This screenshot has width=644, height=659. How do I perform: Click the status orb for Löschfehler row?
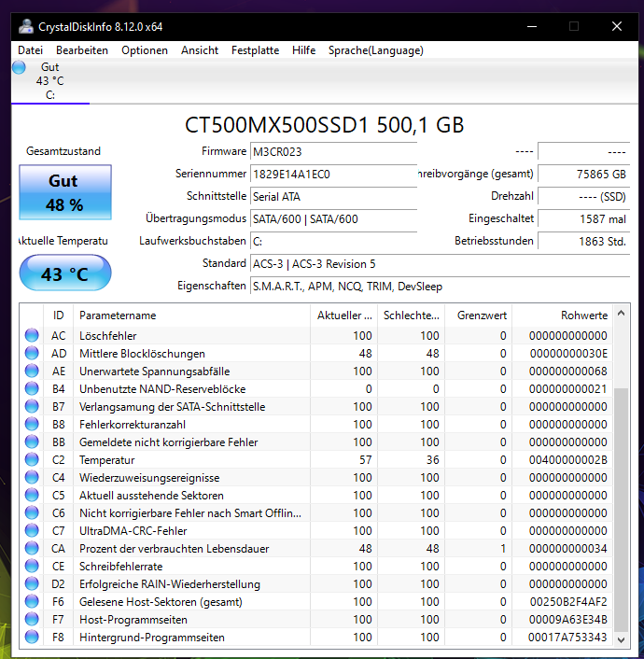click(32, 335)
